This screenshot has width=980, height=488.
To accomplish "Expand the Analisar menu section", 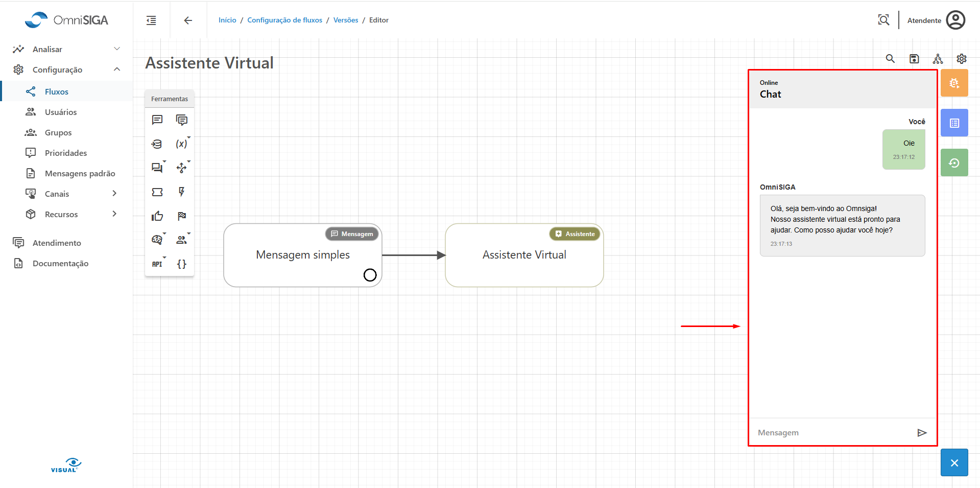I will pyautogui.click(x=66, y=49).
